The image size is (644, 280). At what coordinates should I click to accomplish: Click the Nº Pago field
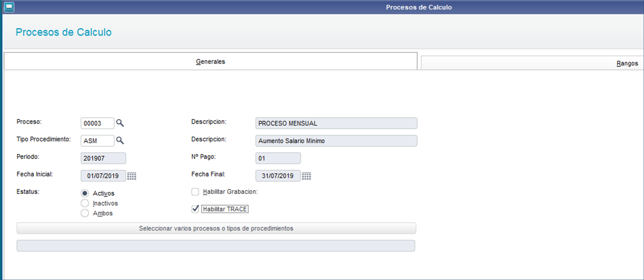[x=277, y=158]
